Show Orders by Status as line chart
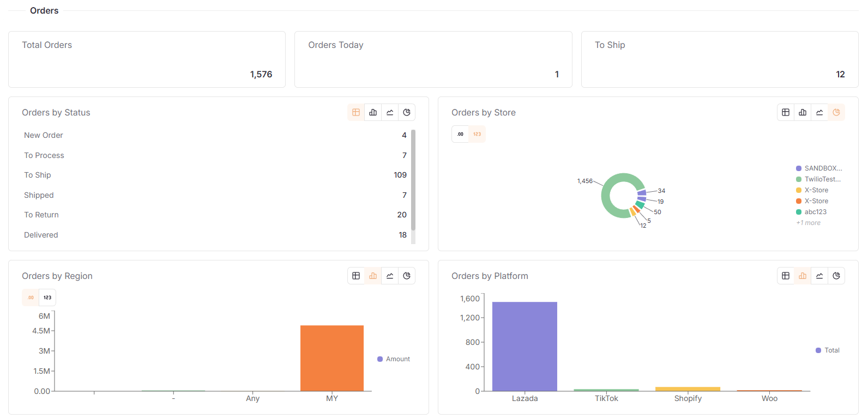Viewport: 868px width, 419px height. [390, 112]
